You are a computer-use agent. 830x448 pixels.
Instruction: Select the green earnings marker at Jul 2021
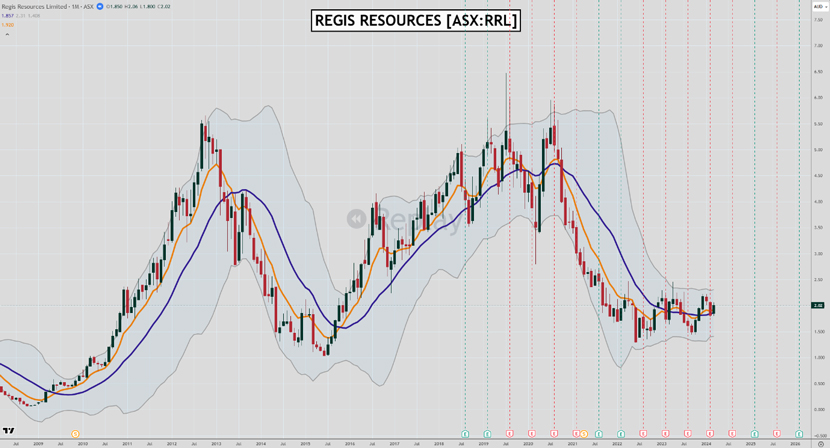pos(599,434)
